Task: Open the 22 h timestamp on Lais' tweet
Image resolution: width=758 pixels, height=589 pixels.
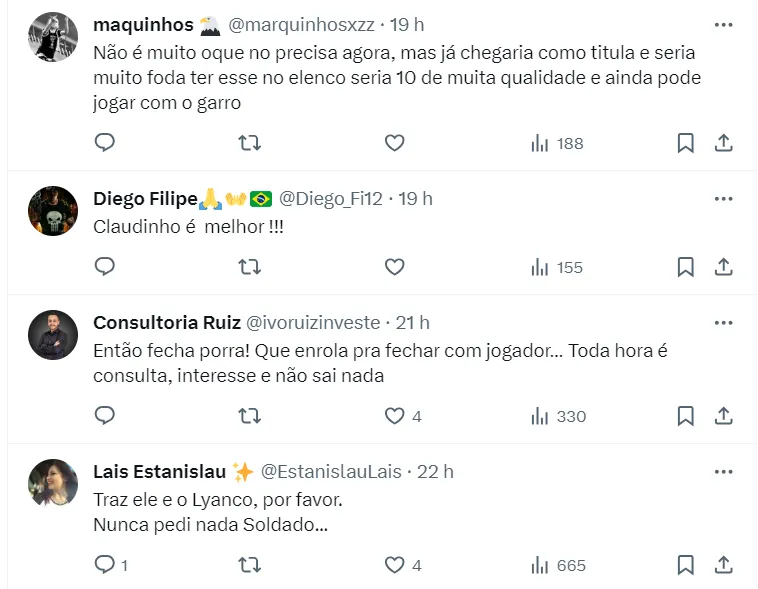Action: [x=435, y=471]
